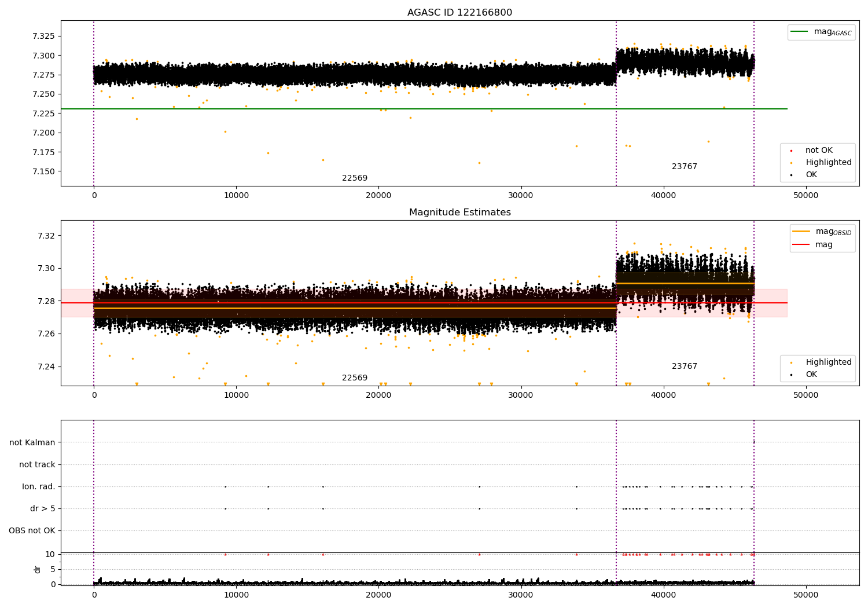Click obsid label 23767 in top plot

[x=685, y=167]
